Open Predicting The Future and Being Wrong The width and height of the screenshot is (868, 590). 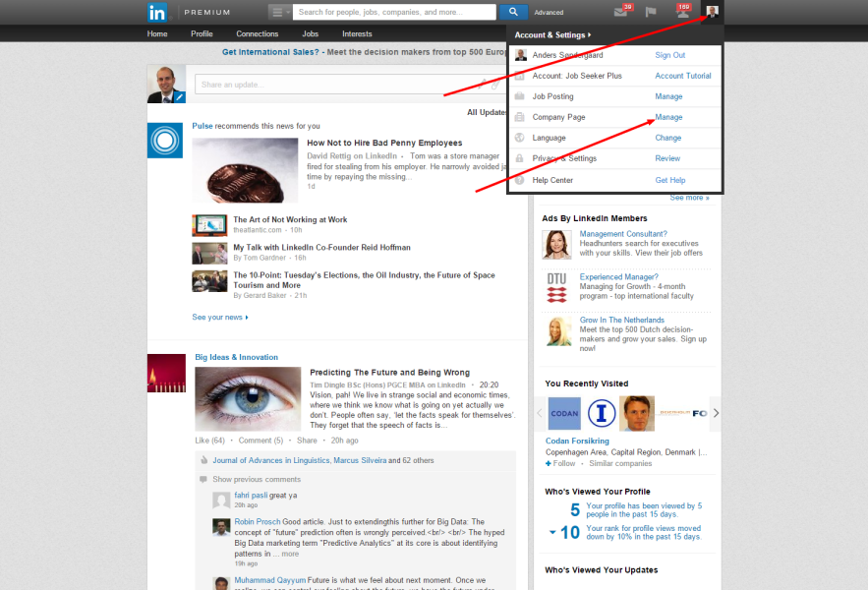[389, 373]
